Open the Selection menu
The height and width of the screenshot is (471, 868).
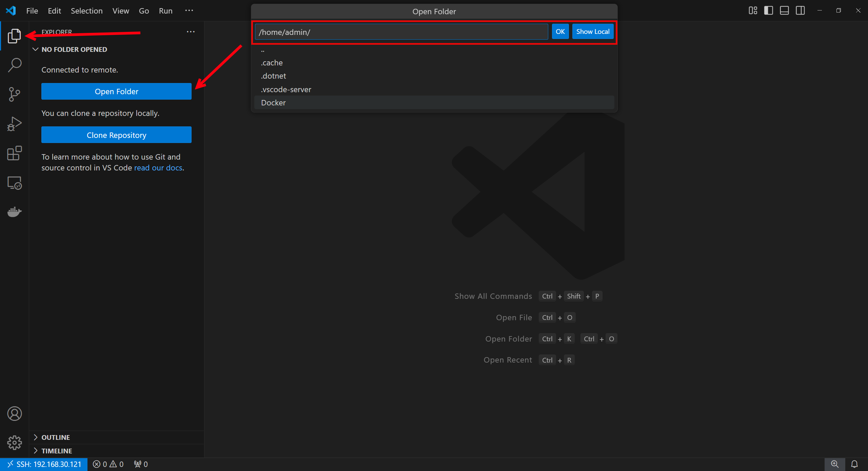pyautogui.click(x=86, y=11)
